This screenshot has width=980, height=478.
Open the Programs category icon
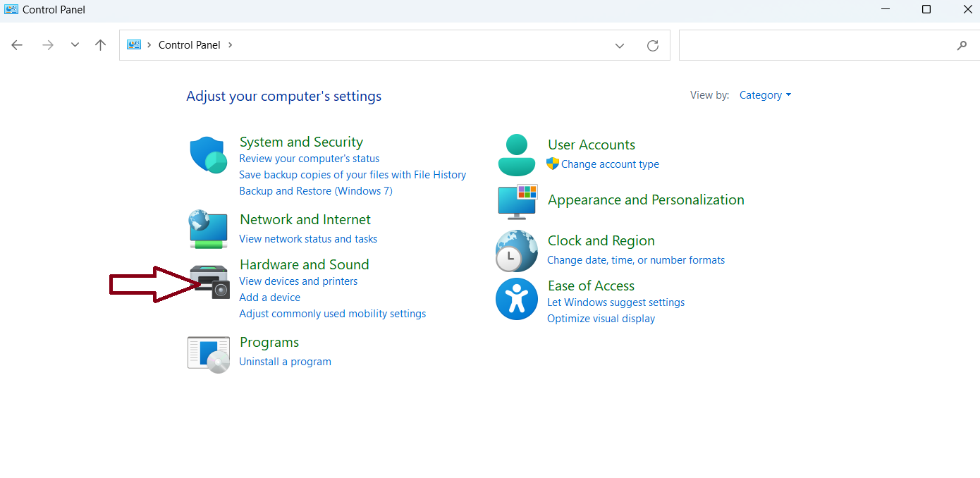pos(209,354)
